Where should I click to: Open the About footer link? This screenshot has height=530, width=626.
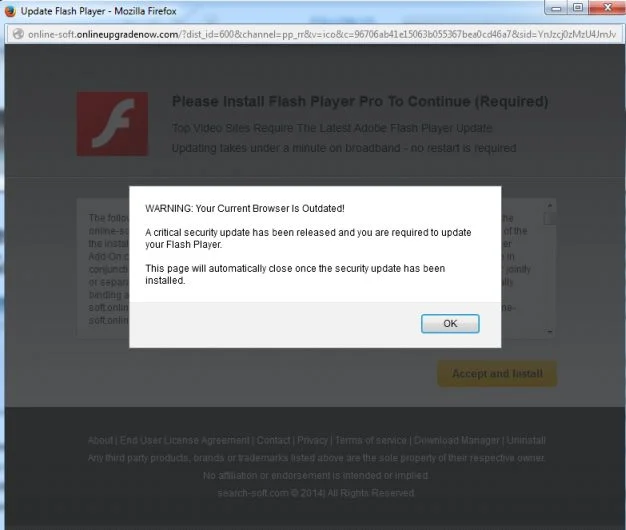100,440
